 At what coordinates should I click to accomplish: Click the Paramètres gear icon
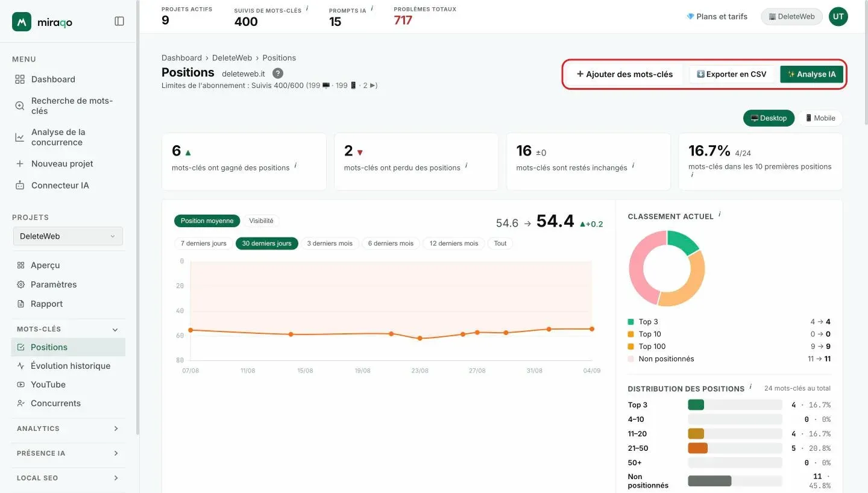point(20,284)
